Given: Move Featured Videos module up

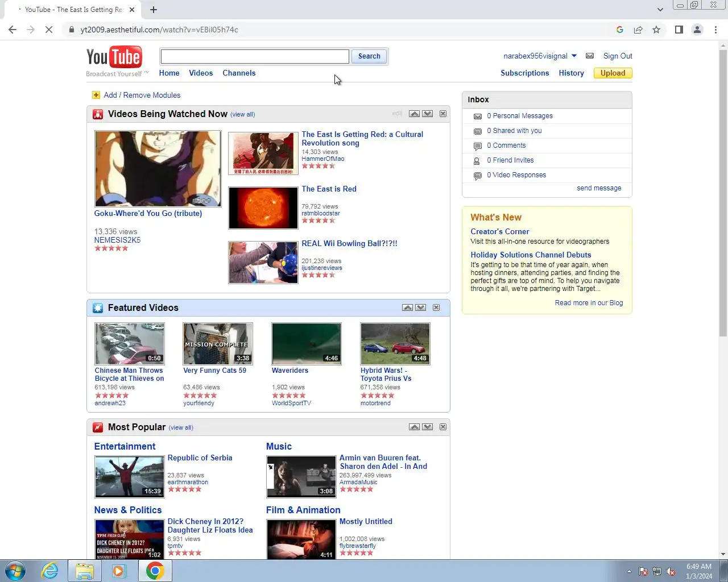Looking at the screenshot, I should (407, 307).
